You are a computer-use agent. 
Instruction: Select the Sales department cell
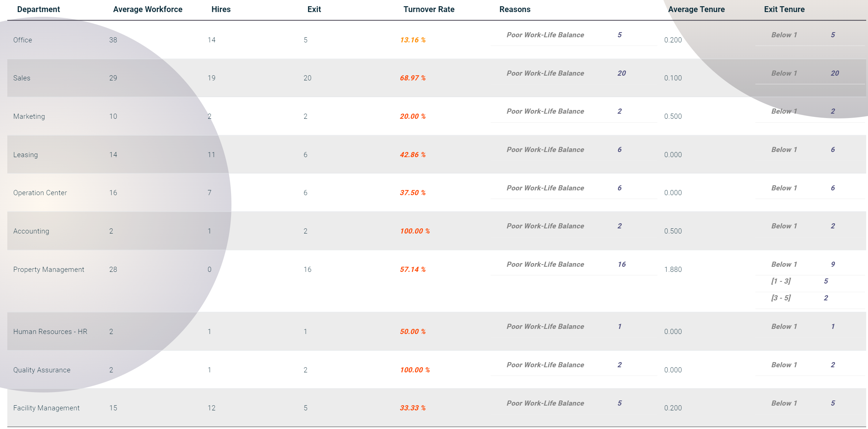(x=22, y=78)
